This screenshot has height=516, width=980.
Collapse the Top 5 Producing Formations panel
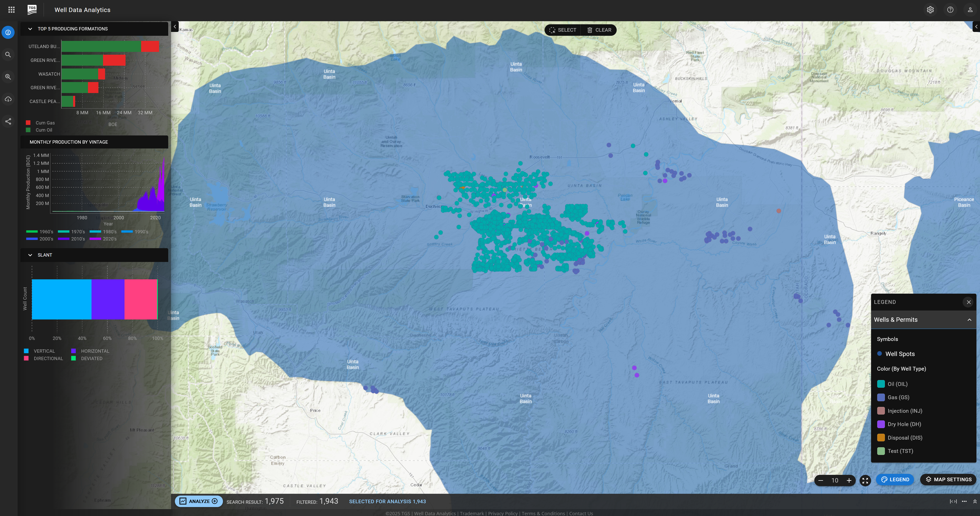coord(30,29)
